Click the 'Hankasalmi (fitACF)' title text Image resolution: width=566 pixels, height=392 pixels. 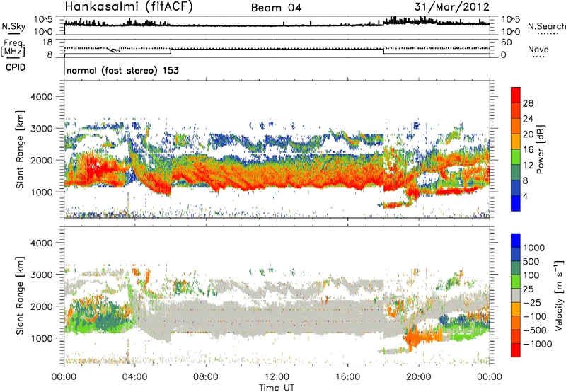point(128,7)
